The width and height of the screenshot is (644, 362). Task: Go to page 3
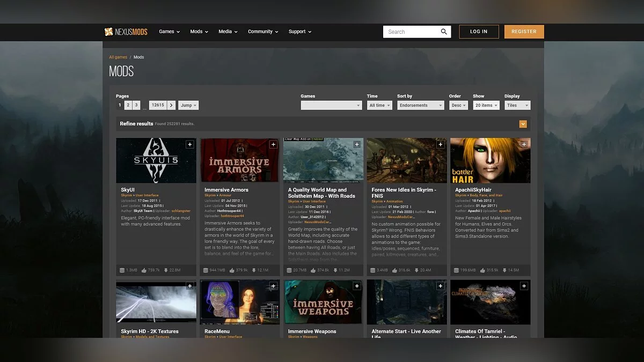pos(137,105)
